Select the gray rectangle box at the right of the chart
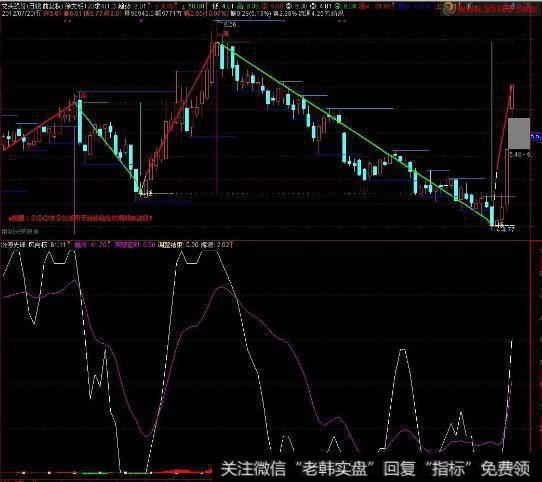Viewport: 542px width, 482px height. (519, 133)
